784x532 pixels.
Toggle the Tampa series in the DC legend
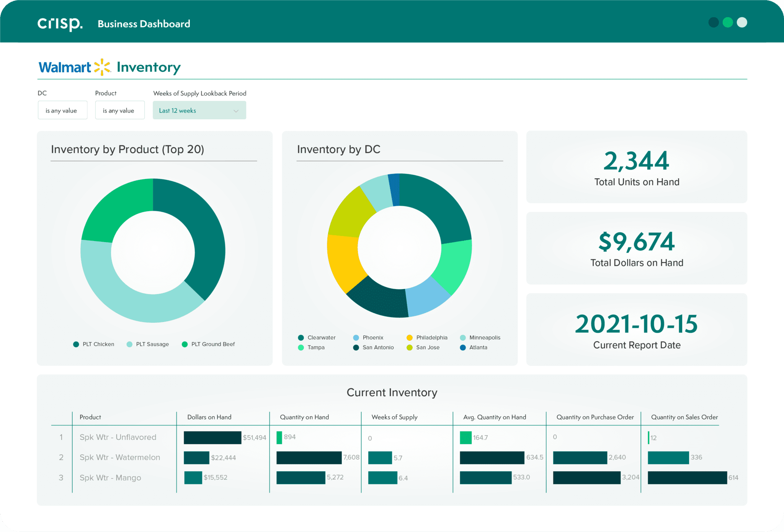[301, 347]
